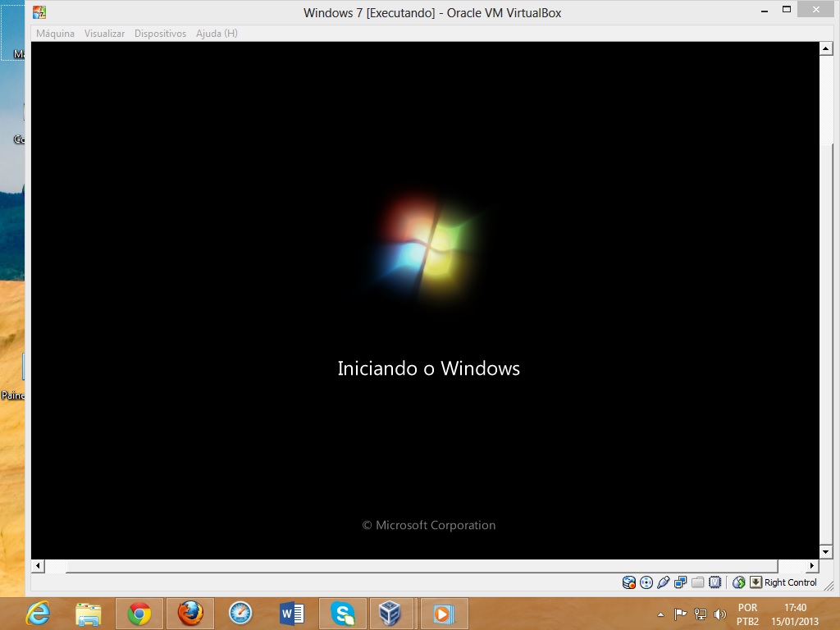This screenshot has height=630, width=840.
Task: Switch to Skype in the taskbar
Action: coord(342,614)
